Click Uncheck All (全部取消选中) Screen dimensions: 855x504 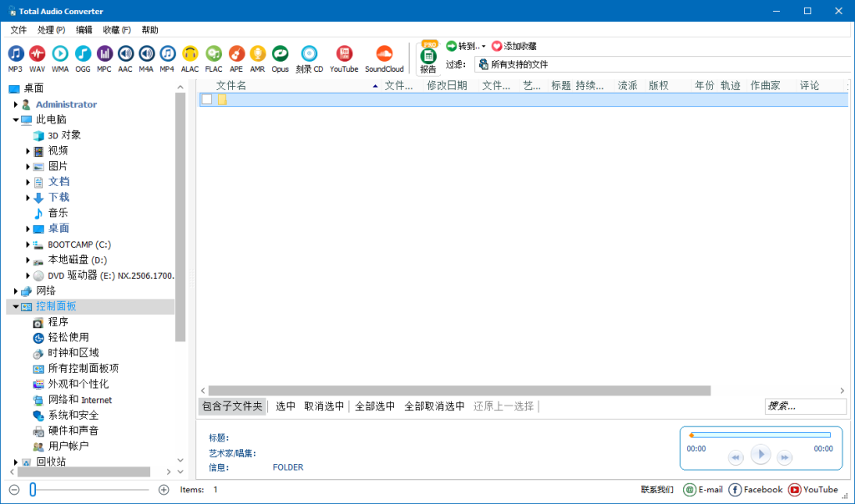[x=434, y=406]
